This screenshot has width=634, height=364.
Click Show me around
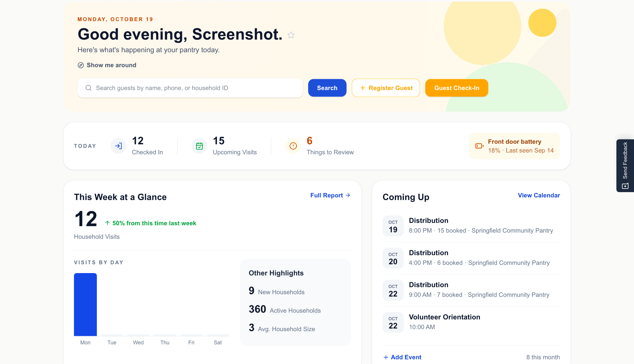click(107, 65)
